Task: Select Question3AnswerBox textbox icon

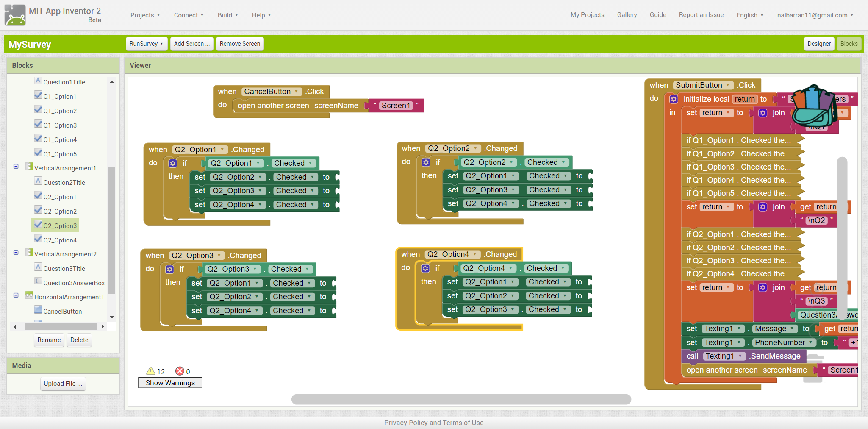Action: [38, 281]
